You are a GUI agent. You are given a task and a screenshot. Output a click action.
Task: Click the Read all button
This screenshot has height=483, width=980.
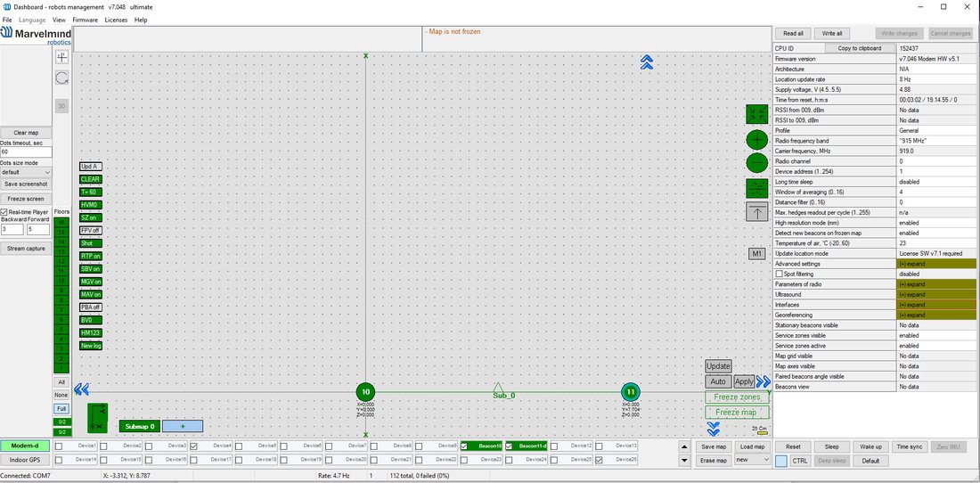click(x=793, y=33)
